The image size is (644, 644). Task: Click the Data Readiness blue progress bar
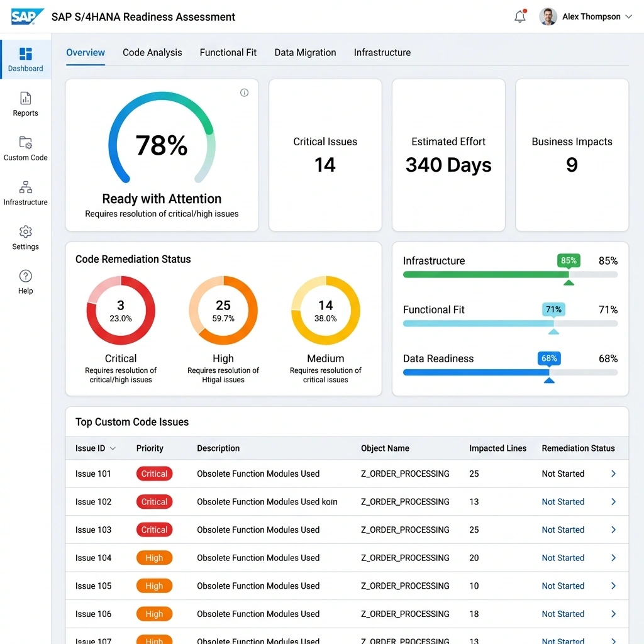510,372
